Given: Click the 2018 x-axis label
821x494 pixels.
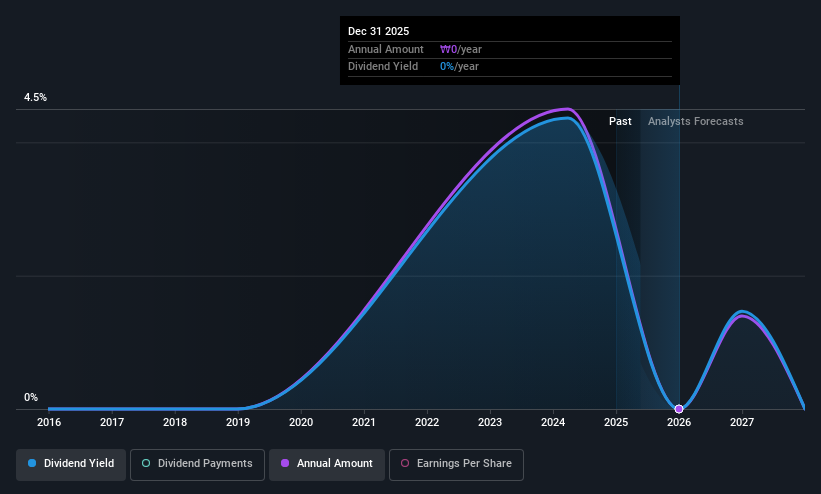Looking at the screenshot, I should tap(175, 422).
